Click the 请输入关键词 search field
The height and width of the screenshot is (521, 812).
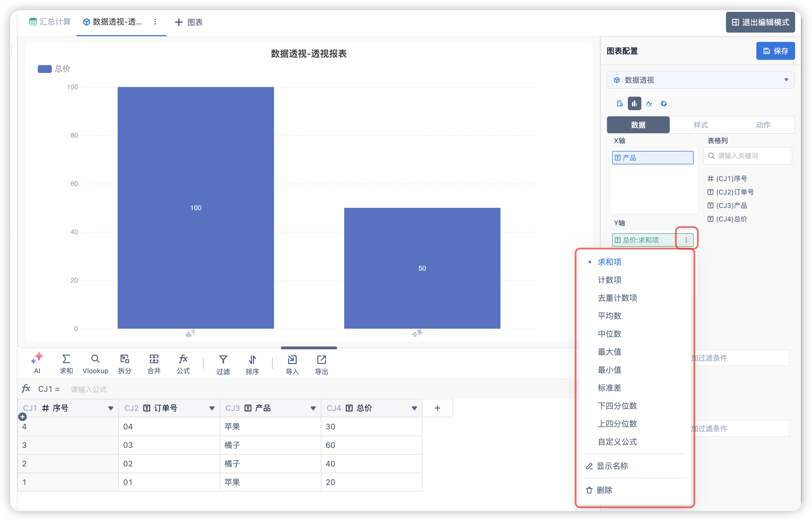click(x=747, y=156)
